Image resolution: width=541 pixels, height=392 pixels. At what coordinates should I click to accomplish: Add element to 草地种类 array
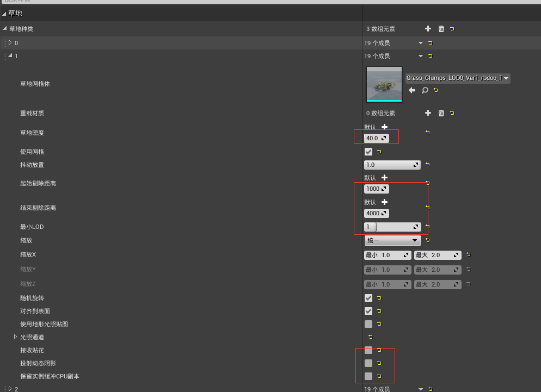coord(428,29)
